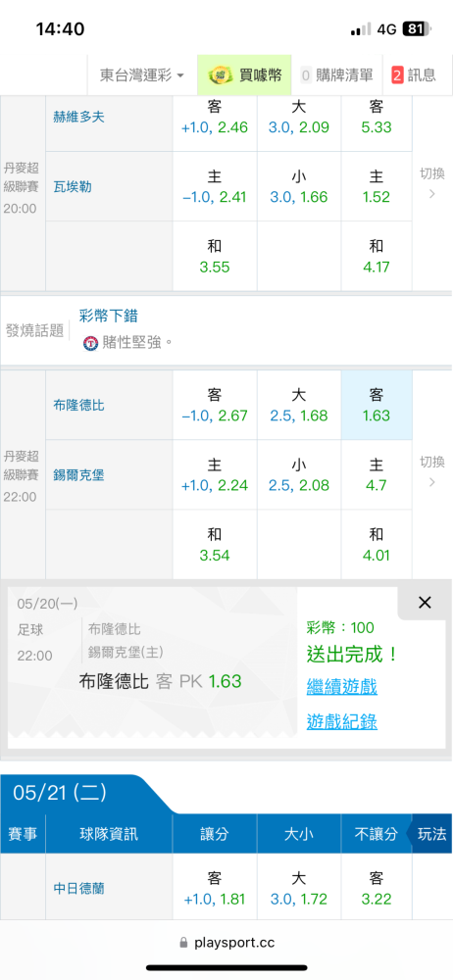Tap the lock icon beside playsport.cc

click(183, 942)
